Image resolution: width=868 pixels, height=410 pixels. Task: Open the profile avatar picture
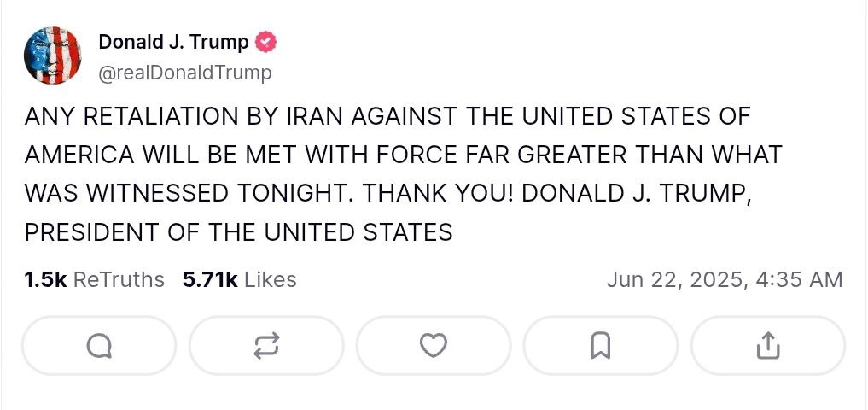coord(53,56)
